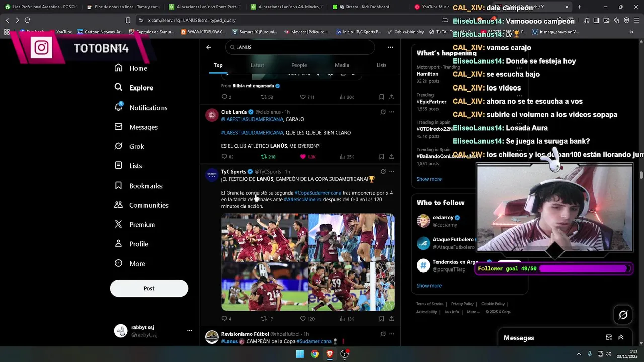Open Explore in the sidebar
This screenshot has height=362, width=644.
134,87
